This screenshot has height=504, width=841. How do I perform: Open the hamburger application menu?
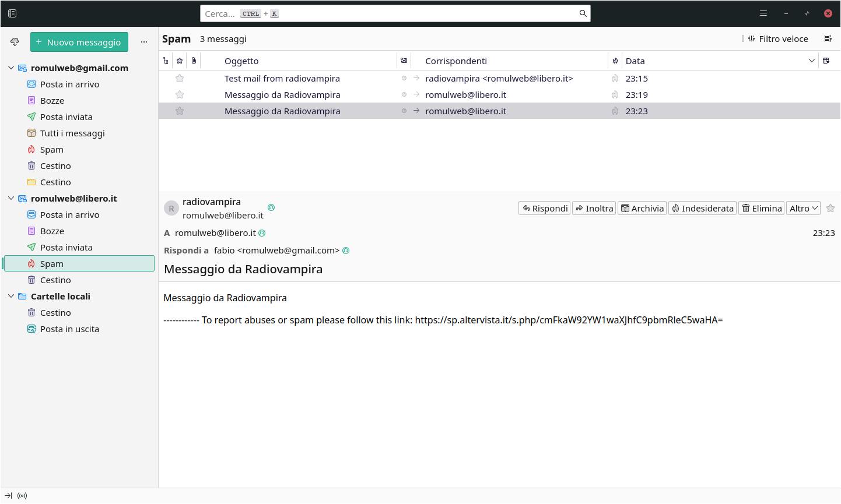pos(763,13)
